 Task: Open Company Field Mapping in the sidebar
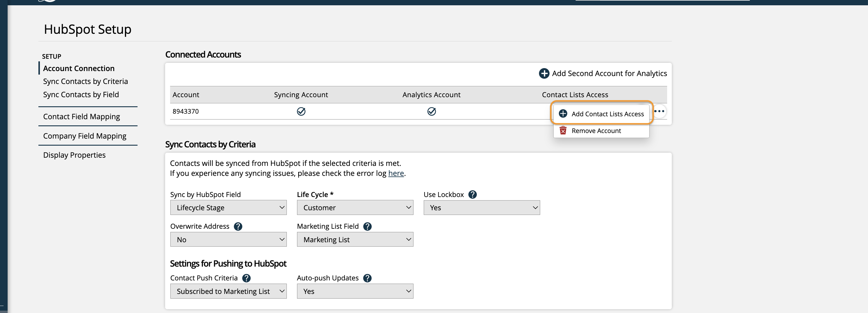point(84,136)
